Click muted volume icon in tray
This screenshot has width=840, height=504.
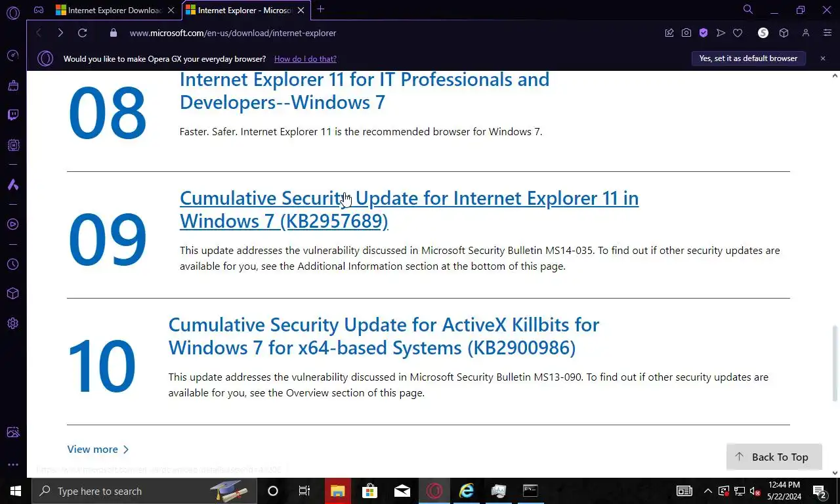click(x=755, y=491)
